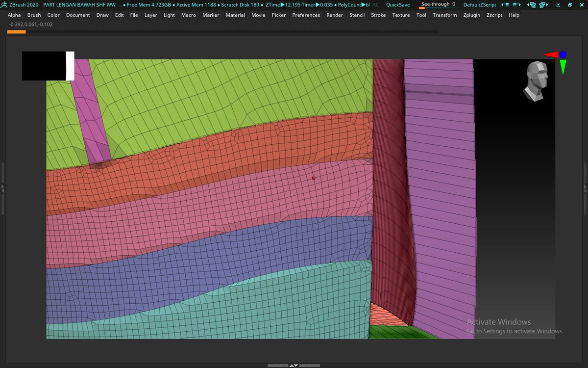The width and height of the screenshot is (588, 368).
Task: Open the Color menu
Action: 53,15
